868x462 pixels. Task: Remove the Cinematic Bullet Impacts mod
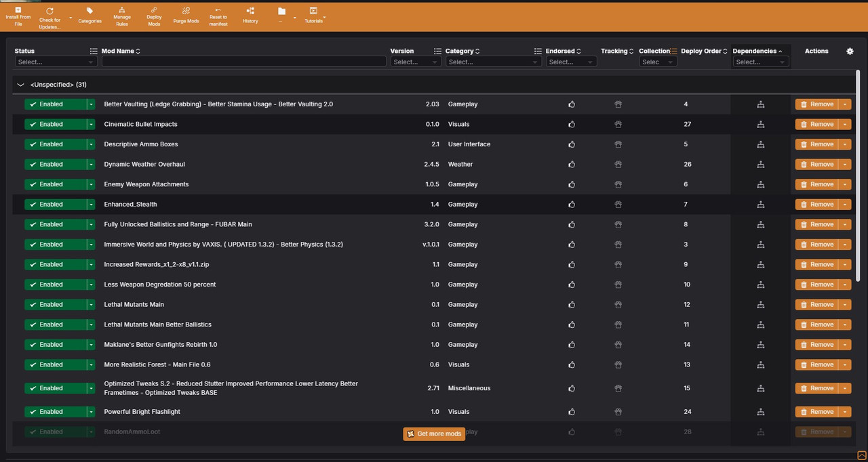pyautogui.click(x=817, y=125)
